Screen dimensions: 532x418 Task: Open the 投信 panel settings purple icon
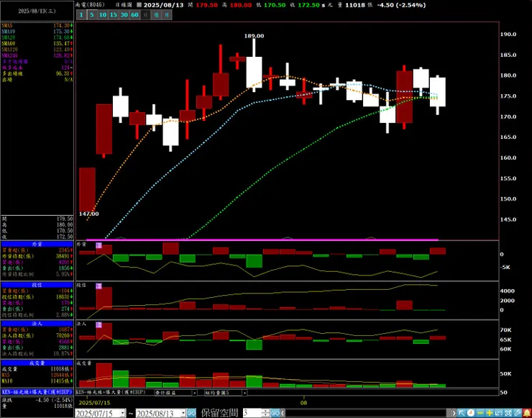pyautogui.click(x=98, y=286)
